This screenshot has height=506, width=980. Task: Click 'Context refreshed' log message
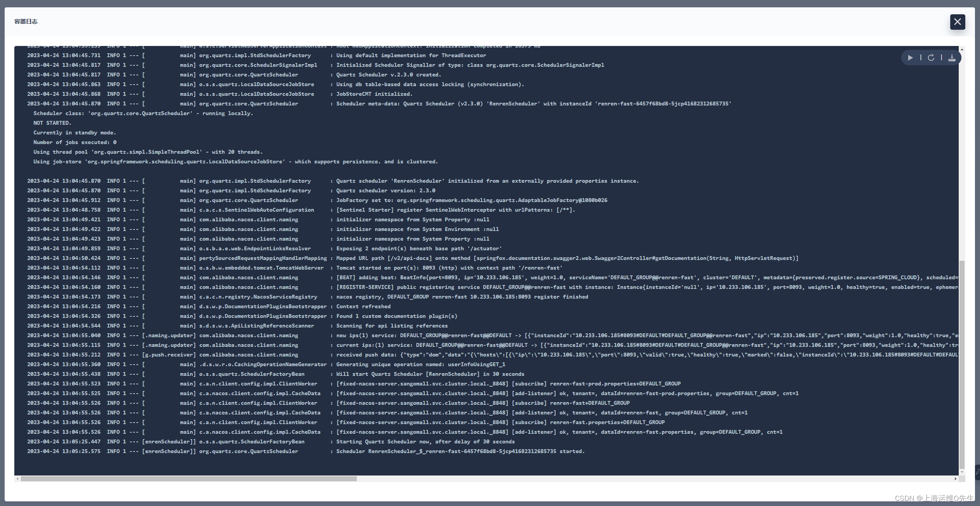(363, 306)
